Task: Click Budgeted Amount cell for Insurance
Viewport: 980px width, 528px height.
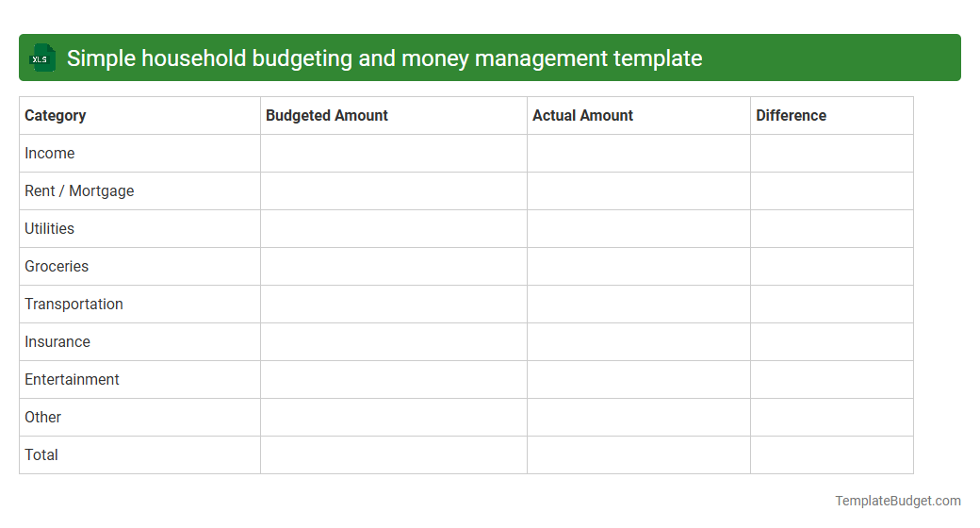Action: pyautogui.click(x=394, y=341)
